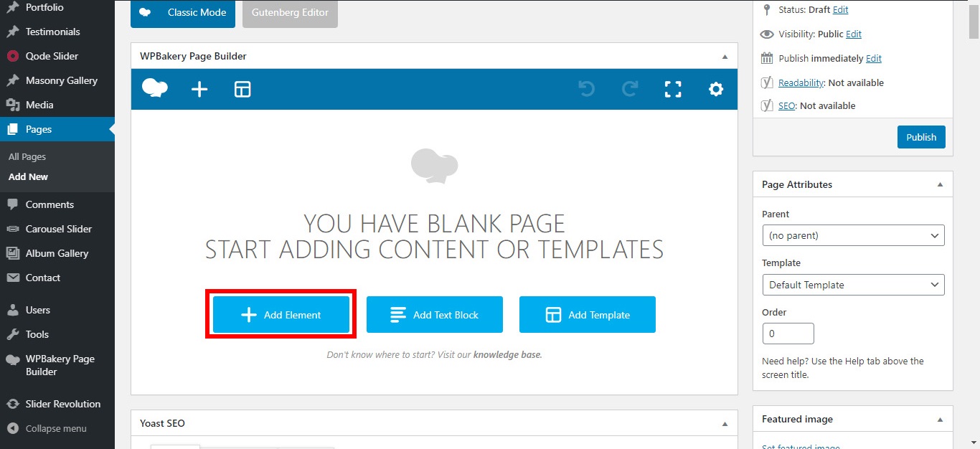Viewport: 980px width, 449px height.
Task: Click the Carousel Slider icon in sidebar
Action: tap(12, 229)
